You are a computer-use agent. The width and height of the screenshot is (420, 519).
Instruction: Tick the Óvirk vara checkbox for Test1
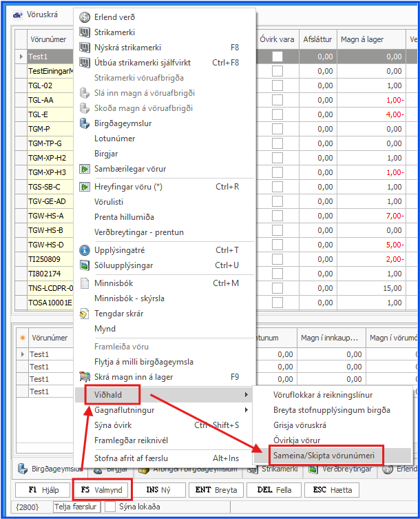(277, 57)
